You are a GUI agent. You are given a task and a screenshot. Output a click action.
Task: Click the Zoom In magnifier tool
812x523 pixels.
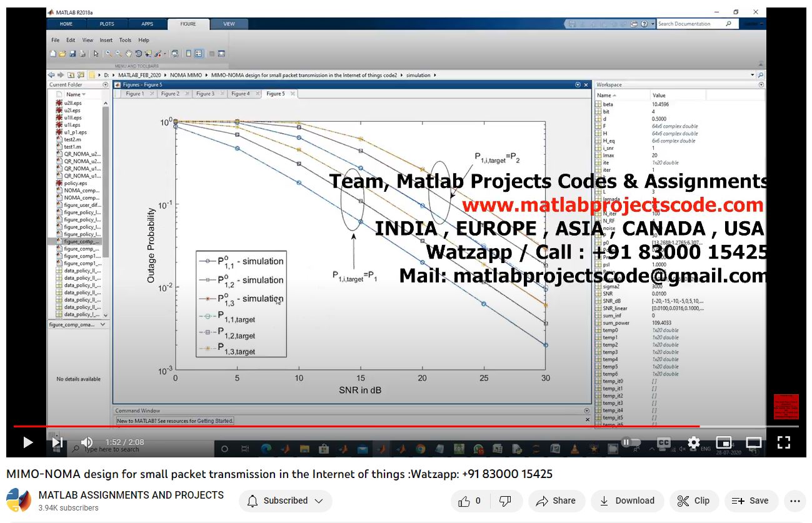(109, 54)
